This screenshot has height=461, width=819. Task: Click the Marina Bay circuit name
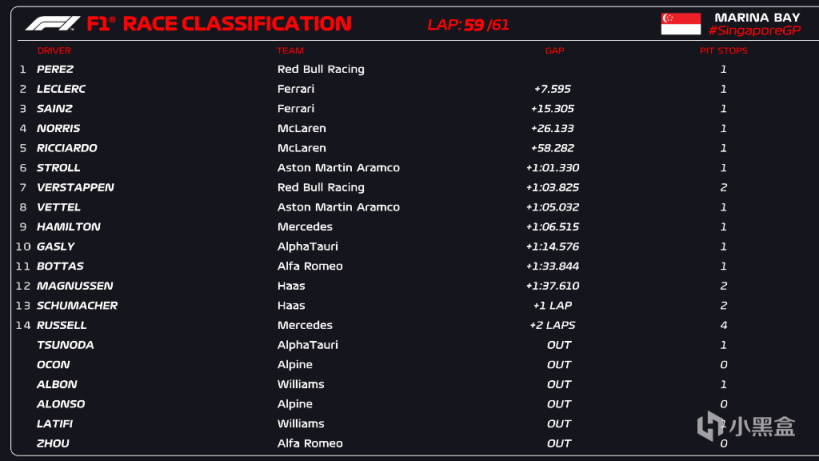(x=757, y=17)
